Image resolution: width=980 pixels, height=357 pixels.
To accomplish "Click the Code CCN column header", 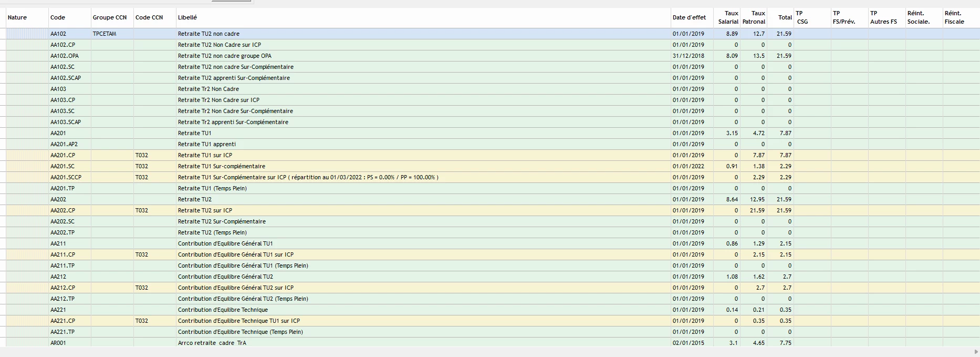I will click(x=155, y=17).
